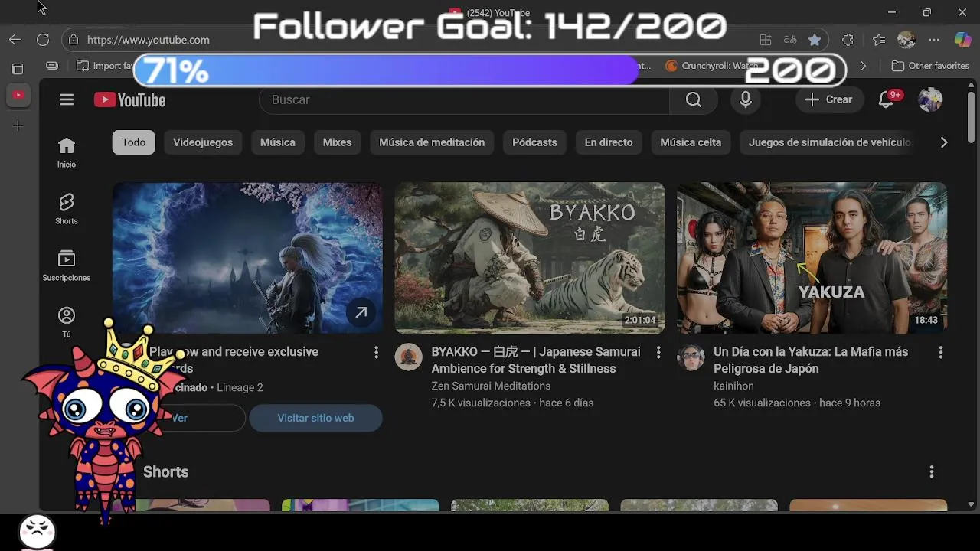
Task: Open the kainihon channel name link
Action: 733,386
